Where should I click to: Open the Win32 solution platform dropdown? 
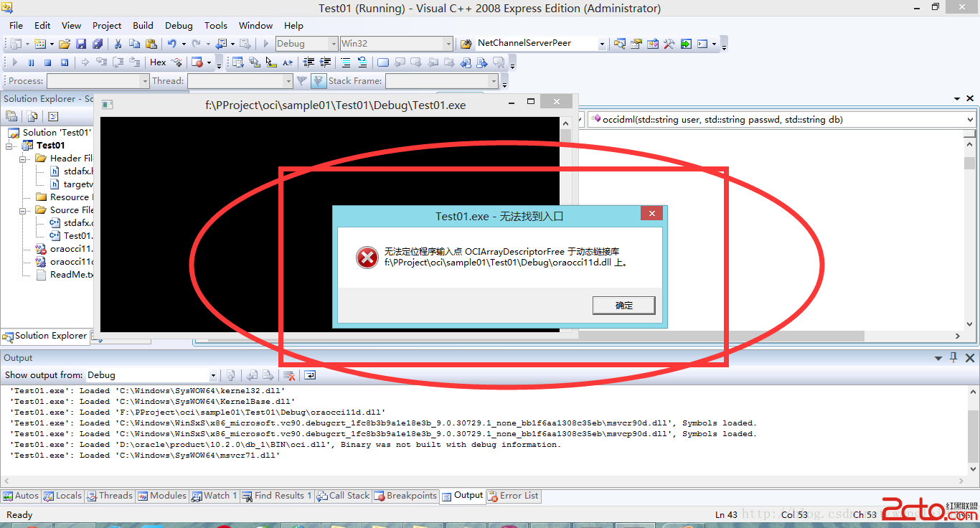pyautogui.click(x=397, y=44)
